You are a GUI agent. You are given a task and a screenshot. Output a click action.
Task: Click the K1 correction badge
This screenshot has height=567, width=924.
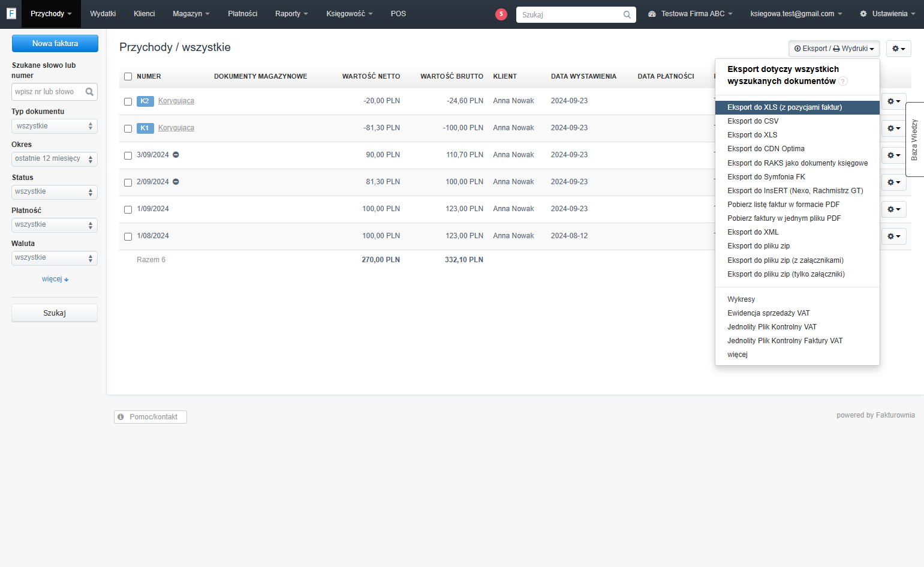[145, 128]
